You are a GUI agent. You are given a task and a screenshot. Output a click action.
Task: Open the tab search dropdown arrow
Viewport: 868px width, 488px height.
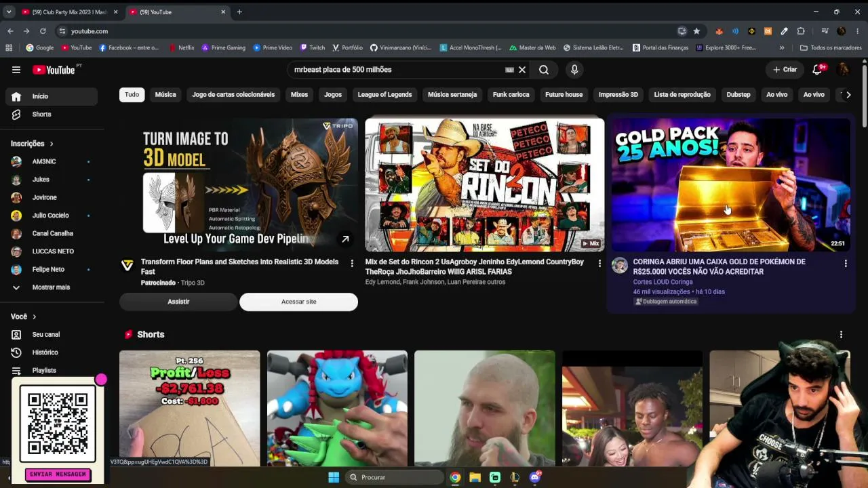click(9, 12)
